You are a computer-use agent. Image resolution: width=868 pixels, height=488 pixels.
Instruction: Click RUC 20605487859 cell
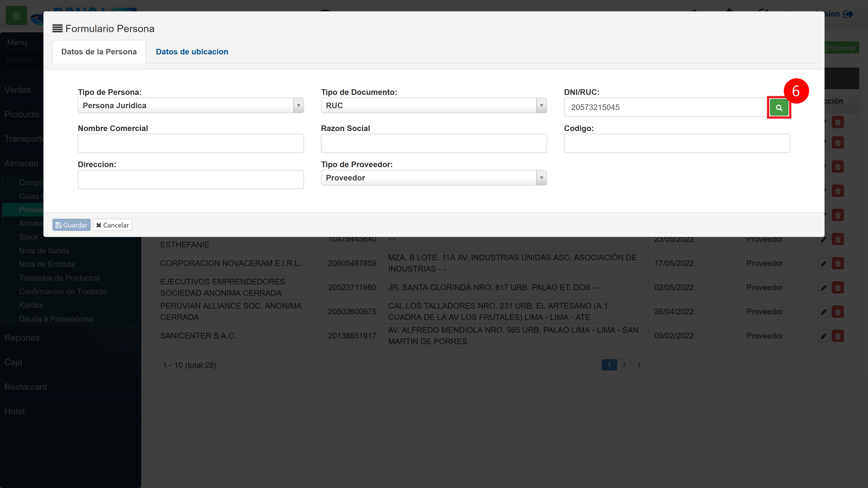[x=352, y=263]
